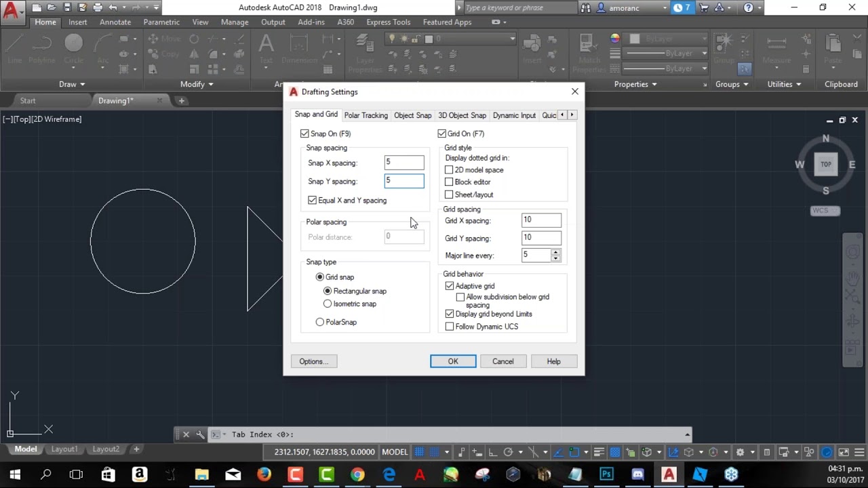Toggle transparency icon in the status bar
Viewport: 868px width, 488px height.
coord(615,452)
